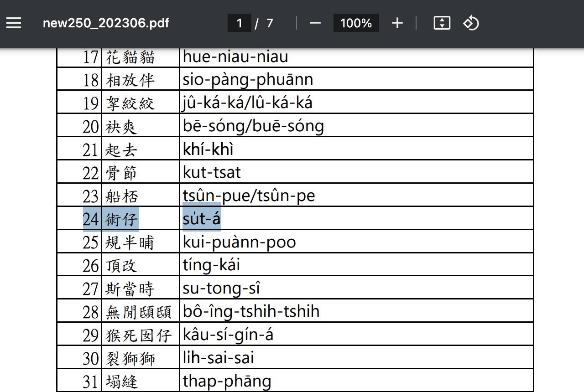Viewport: 584px width, 392px height.
Task: Select 猴死囡仔 in row 29
Action: 139,335
